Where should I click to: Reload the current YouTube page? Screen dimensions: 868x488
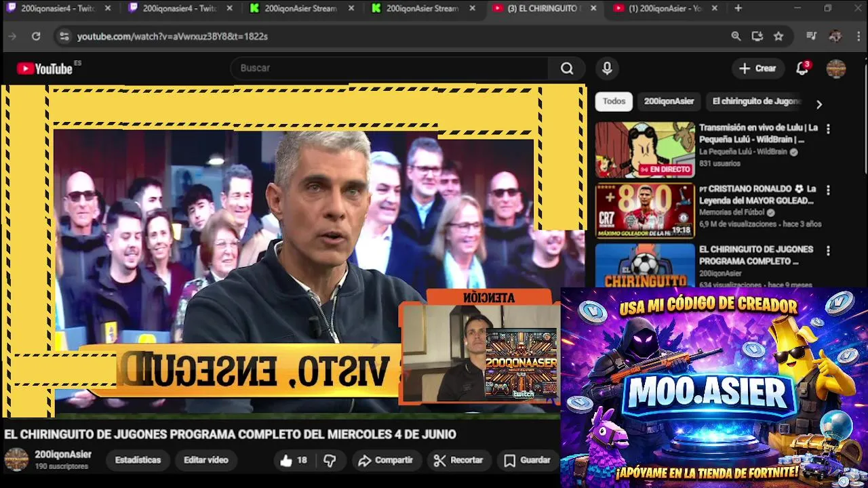click(x=36, y=37)
